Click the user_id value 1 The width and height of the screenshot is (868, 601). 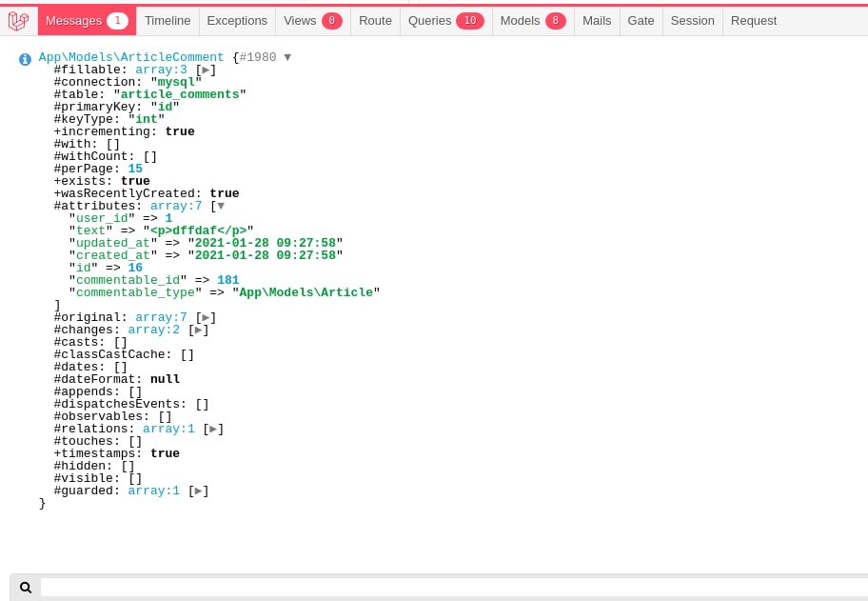(168, 218)
